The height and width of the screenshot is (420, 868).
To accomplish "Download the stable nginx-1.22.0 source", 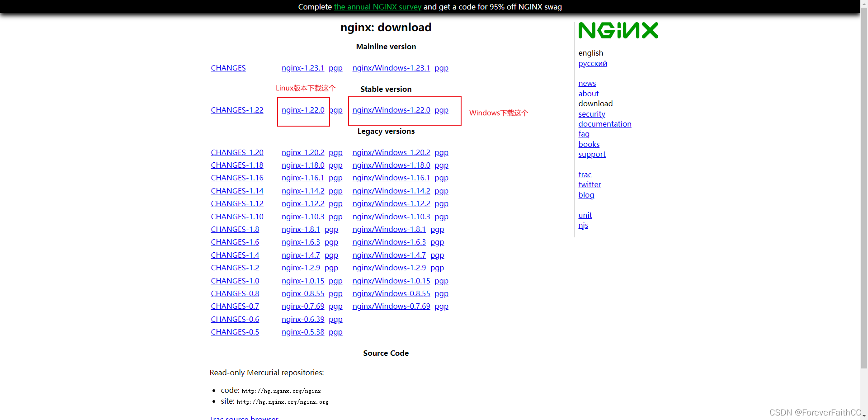I will coord(303,110).
